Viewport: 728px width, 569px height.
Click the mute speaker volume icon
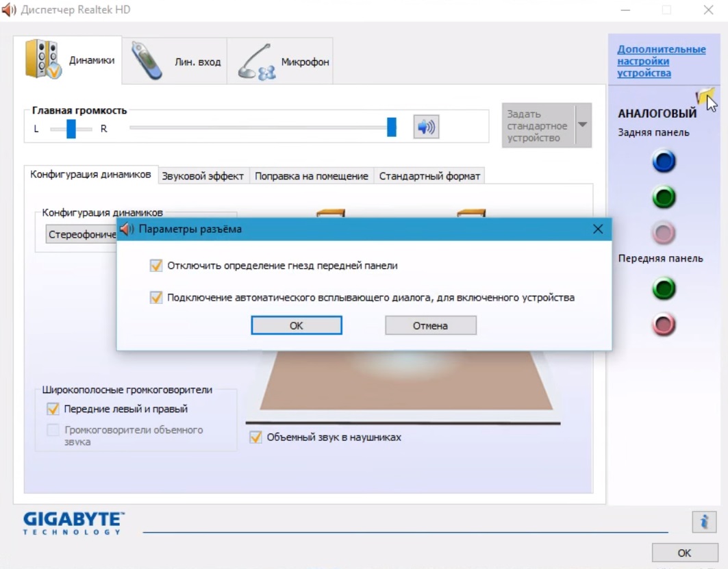[426, 127]
